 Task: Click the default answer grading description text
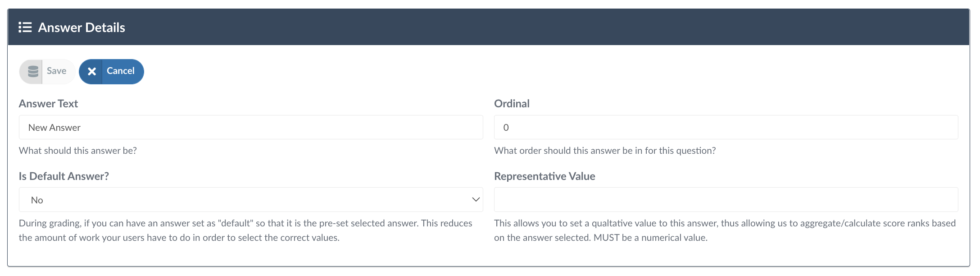245,230
